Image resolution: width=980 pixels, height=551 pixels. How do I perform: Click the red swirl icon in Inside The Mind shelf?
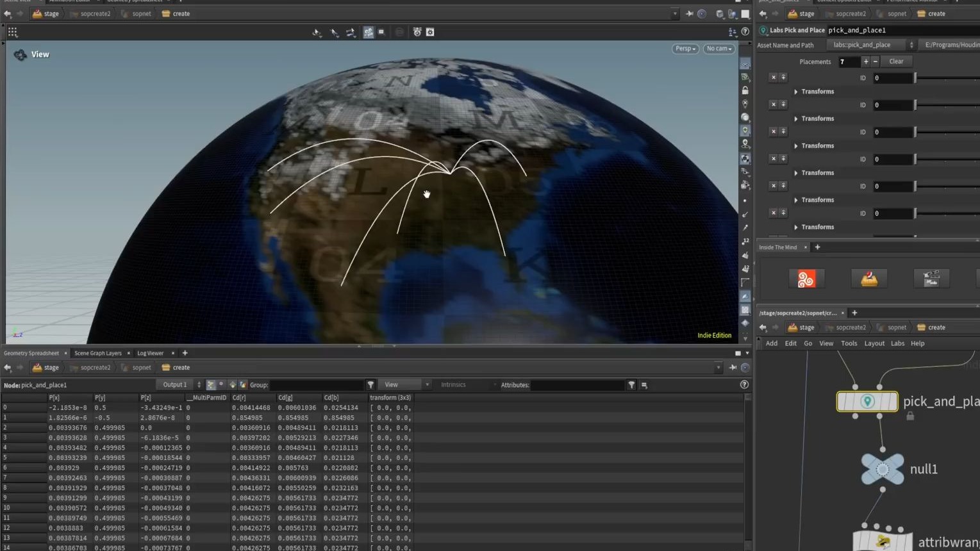(x=806, y=279)
